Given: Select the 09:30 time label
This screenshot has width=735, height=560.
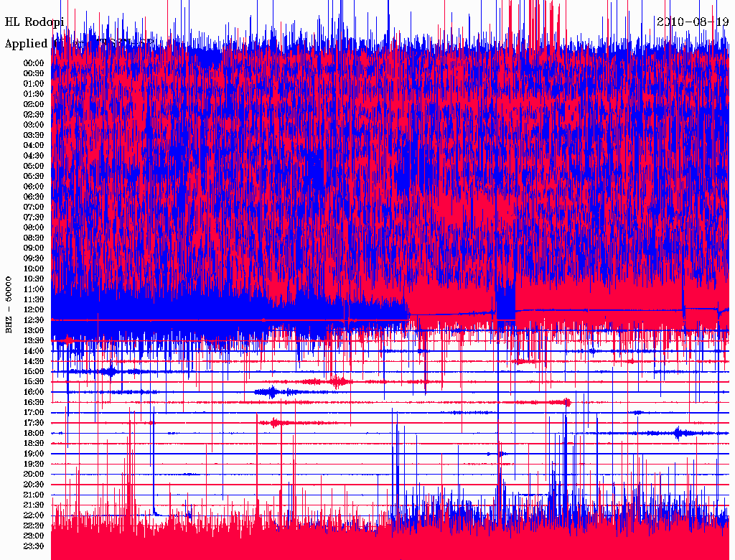Looking at the screenshot, I should (34, 259).
